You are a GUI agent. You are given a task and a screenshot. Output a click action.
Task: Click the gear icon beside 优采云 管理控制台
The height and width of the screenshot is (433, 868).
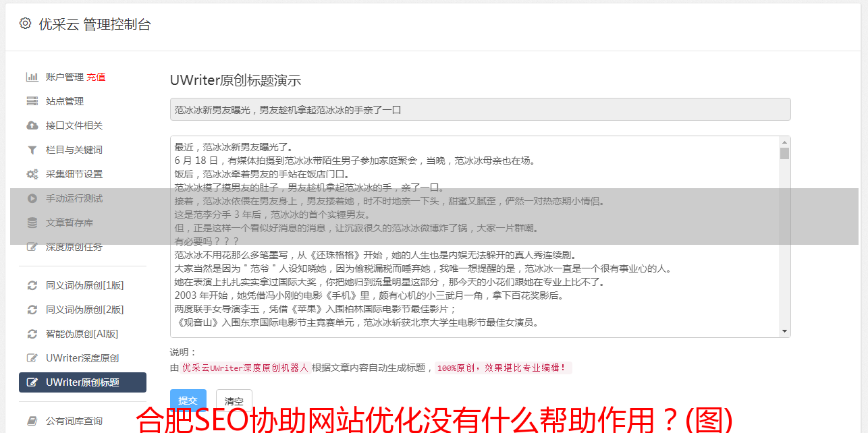pyautogui.click(x=25, y=24)
